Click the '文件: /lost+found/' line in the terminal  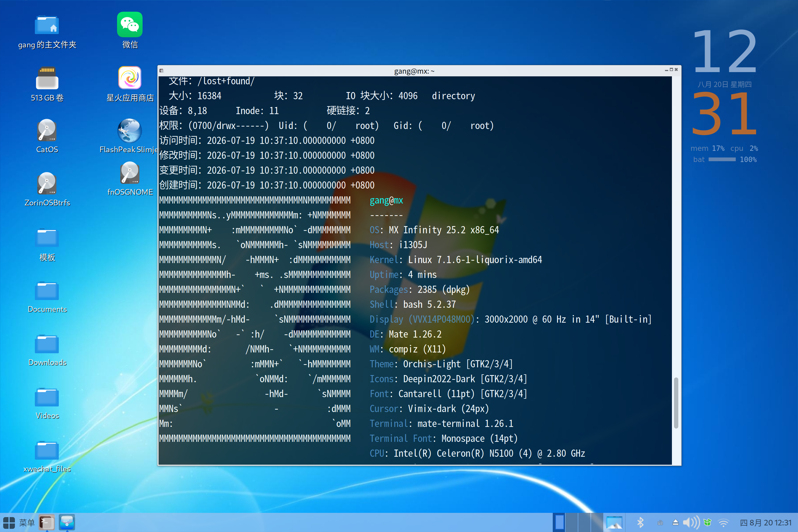(x=211, y=81)
